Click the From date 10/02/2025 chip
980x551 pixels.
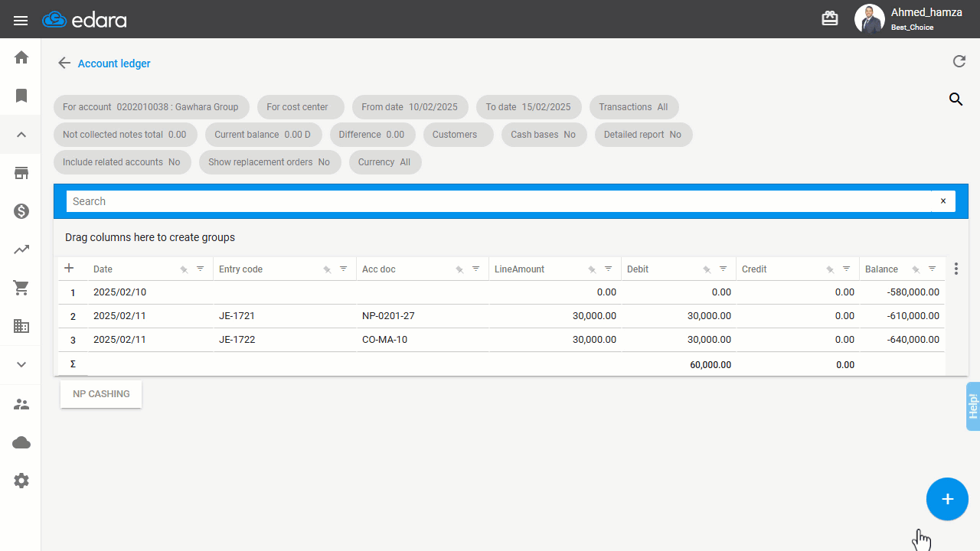point(410,107)
